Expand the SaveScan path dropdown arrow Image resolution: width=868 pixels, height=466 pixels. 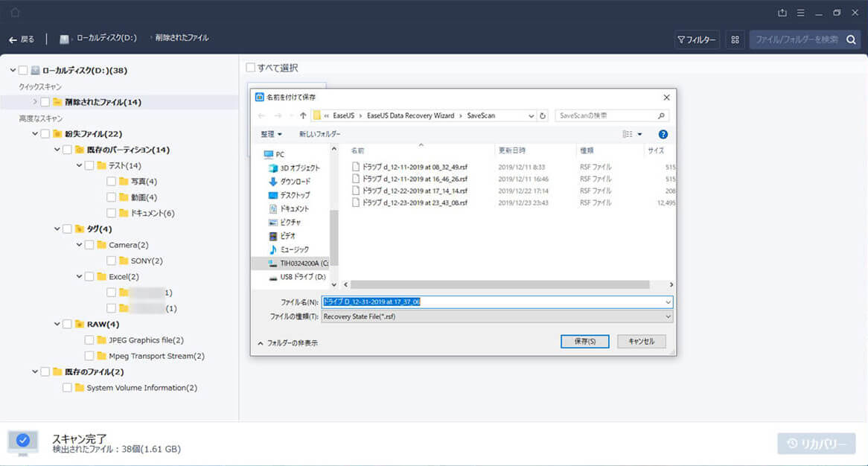pyautogui.click(x=532, y=115)
